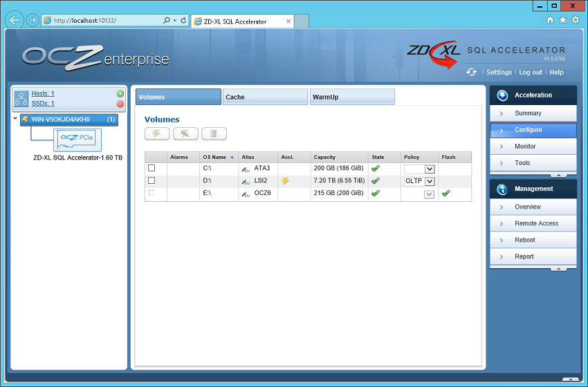This screenshot has width=588, height=387.
Task: Click the acceleration lightning icon in D:\ row
Action: 285,181
